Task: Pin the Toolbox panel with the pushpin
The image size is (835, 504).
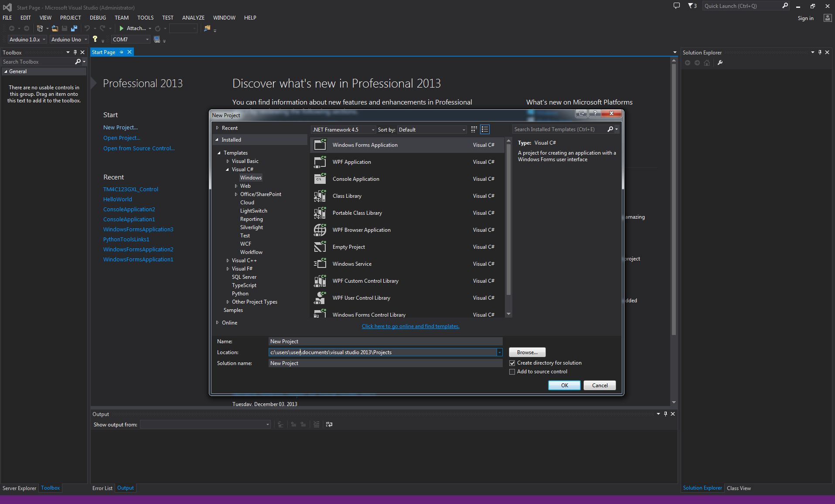Action: click(x=75, y=52)
